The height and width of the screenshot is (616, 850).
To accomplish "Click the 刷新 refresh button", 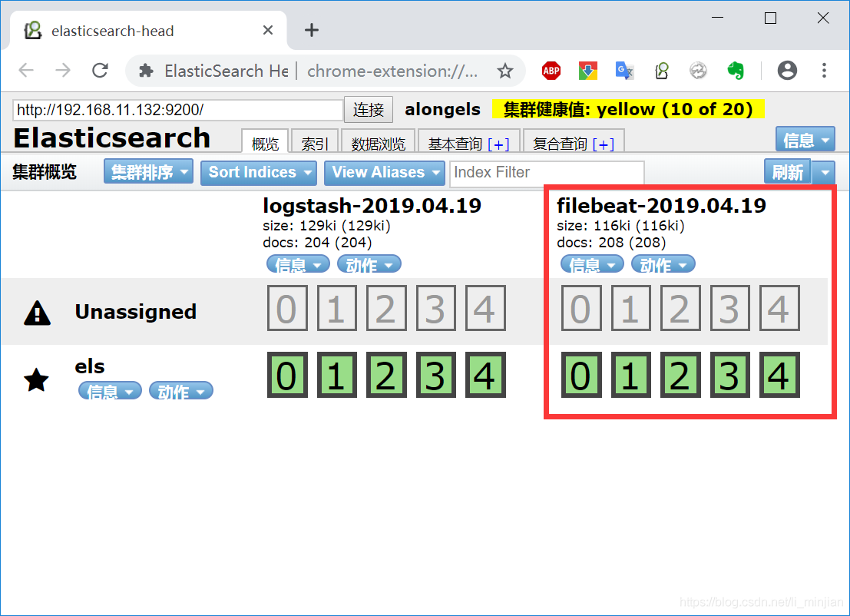I will coord(788,173).
